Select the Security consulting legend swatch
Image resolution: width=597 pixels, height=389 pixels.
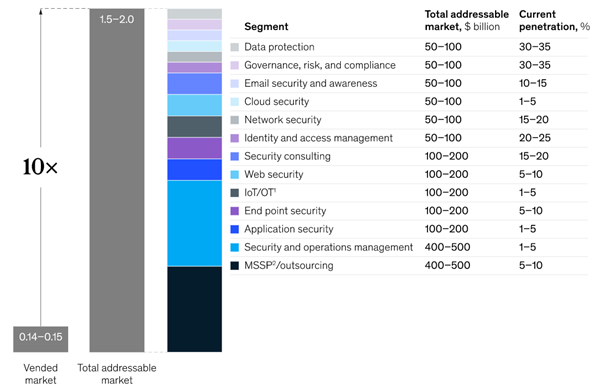coord(235,156)
